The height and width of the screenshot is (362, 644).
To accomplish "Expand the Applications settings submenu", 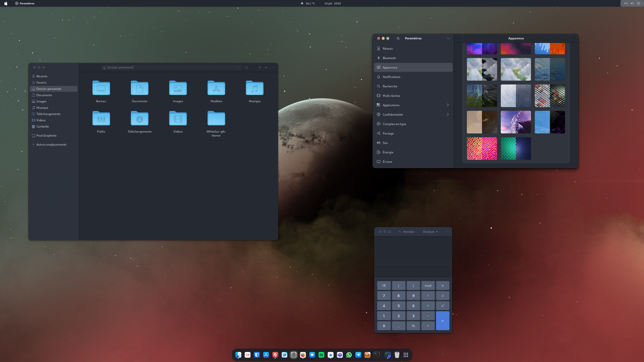I will tap(448, 105).
